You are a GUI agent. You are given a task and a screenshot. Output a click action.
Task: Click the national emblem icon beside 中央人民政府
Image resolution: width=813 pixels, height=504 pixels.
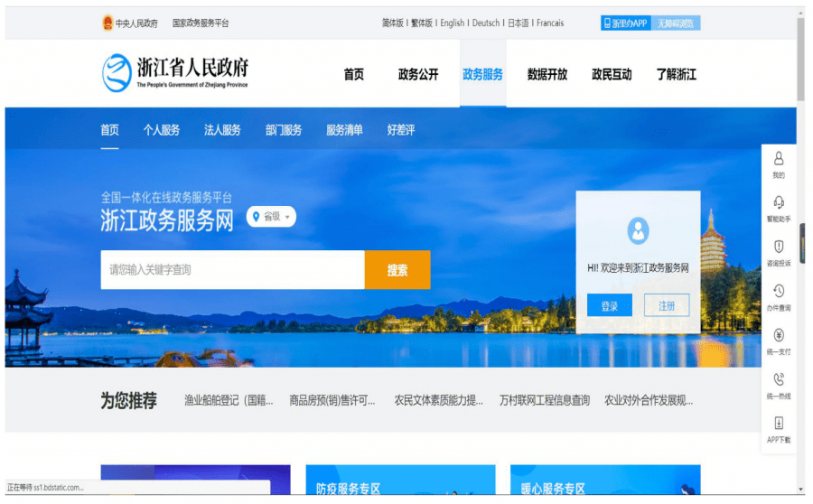(x=107, y=23)
